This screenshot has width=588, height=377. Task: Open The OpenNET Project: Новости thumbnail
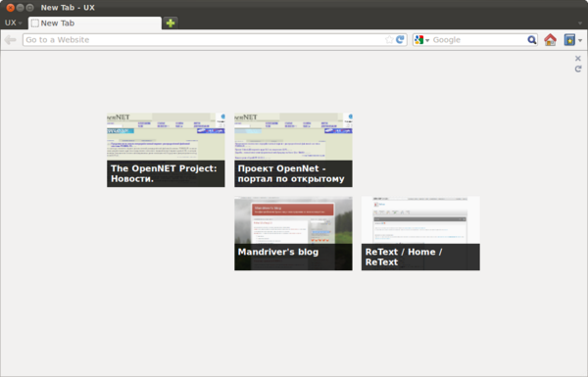coord(166,150)
